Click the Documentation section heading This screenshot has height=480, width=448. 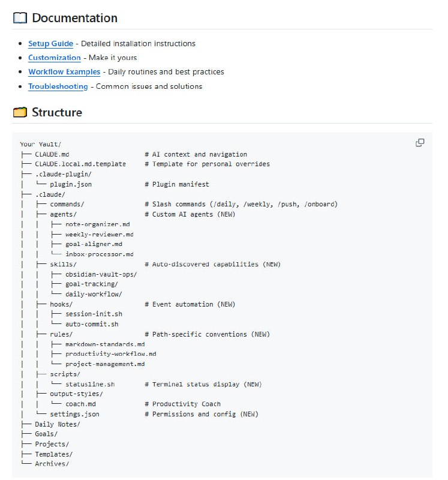click(74, 18)
